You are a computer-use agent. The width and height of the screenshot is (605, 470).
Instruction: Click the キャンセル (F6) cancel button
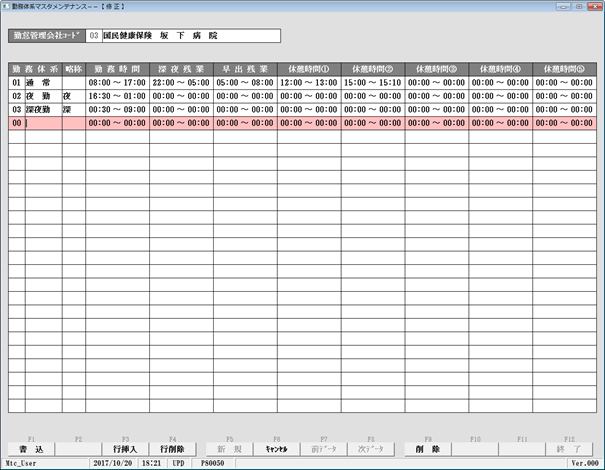(x=277, y=449)
